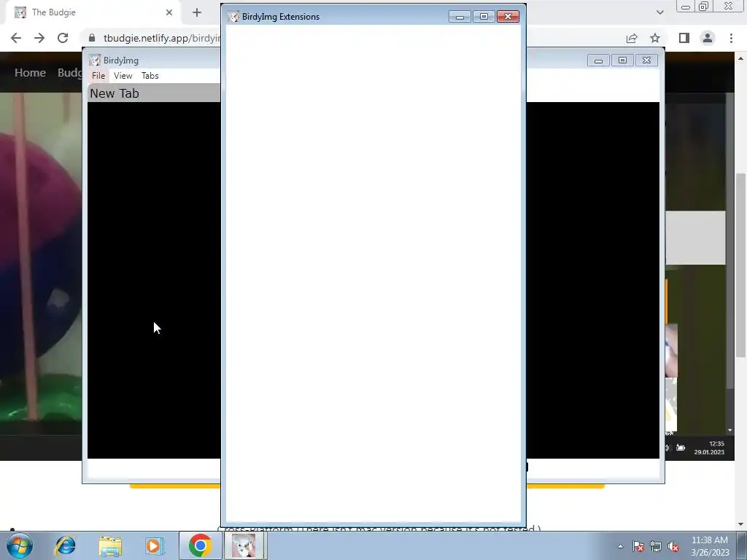
Task: Click the BirdyImg window title icon
Action: point(95,61)
